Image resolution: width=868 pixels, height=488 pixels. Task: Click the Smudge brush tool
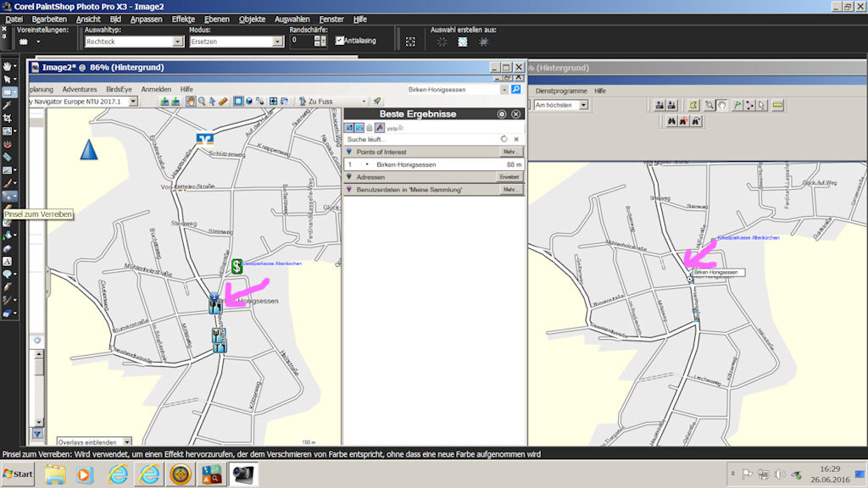8,197
